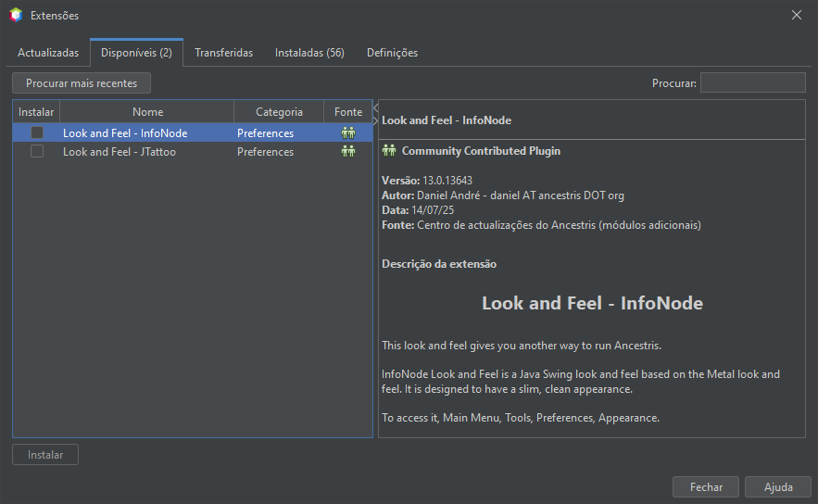
Task: Click Preferences category of JTattoo row
Action: (x=265, y=152)
